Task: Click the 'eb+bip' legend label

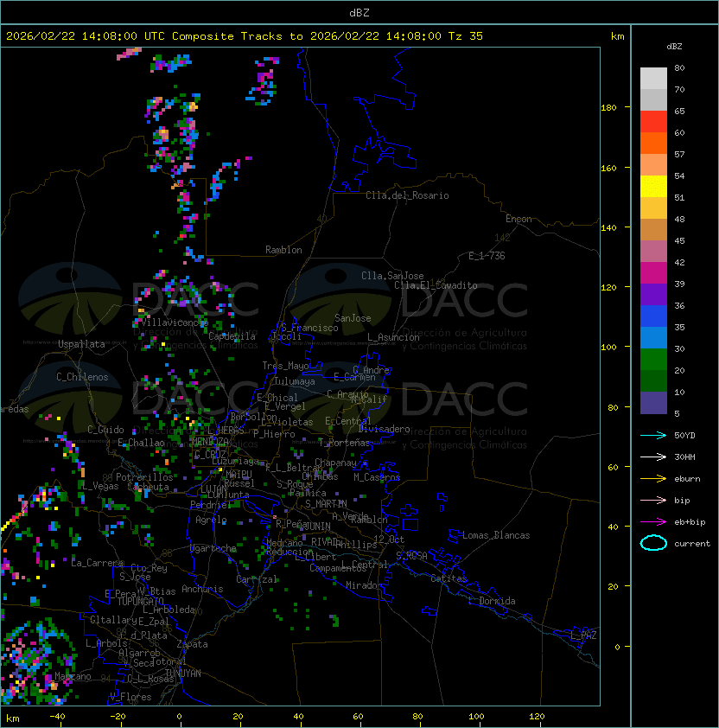Action: [690, 522]
